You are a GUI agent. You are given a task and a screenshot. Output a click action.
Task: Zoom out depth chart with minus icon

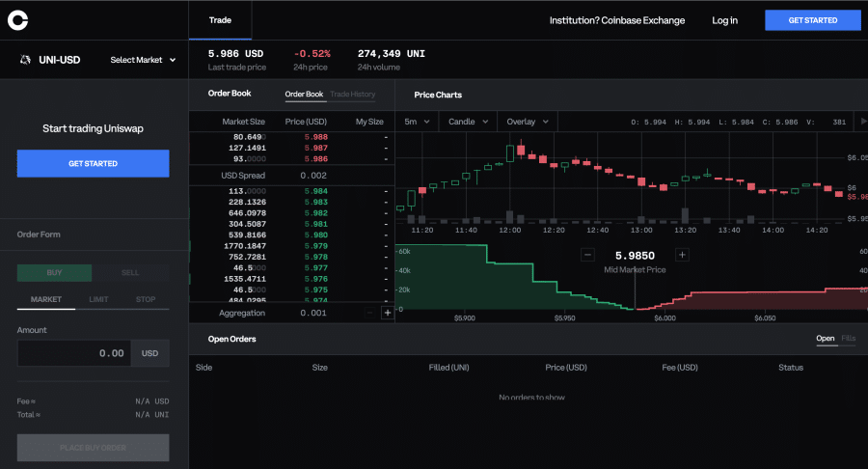tap(587, 255)
